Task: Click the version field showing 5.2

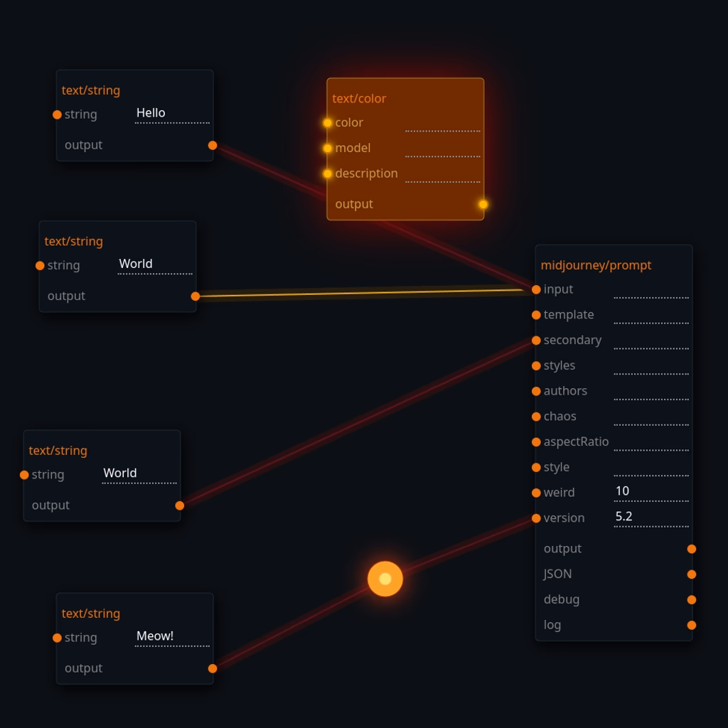Action: click(651, 518)
